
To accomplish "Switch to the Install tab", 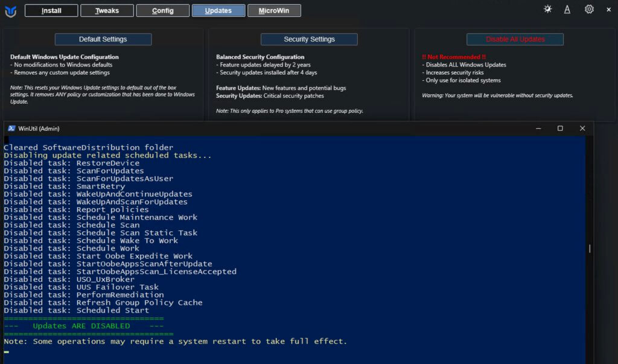I will (x=51, y=11).
